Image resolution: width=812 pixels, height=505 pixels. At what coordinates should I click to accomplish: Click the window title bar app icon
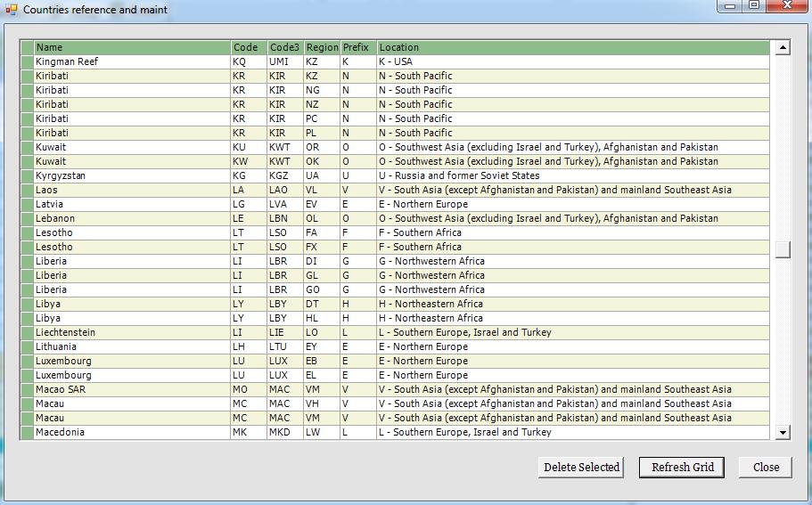pyautogui.click(x=12, y=9)
